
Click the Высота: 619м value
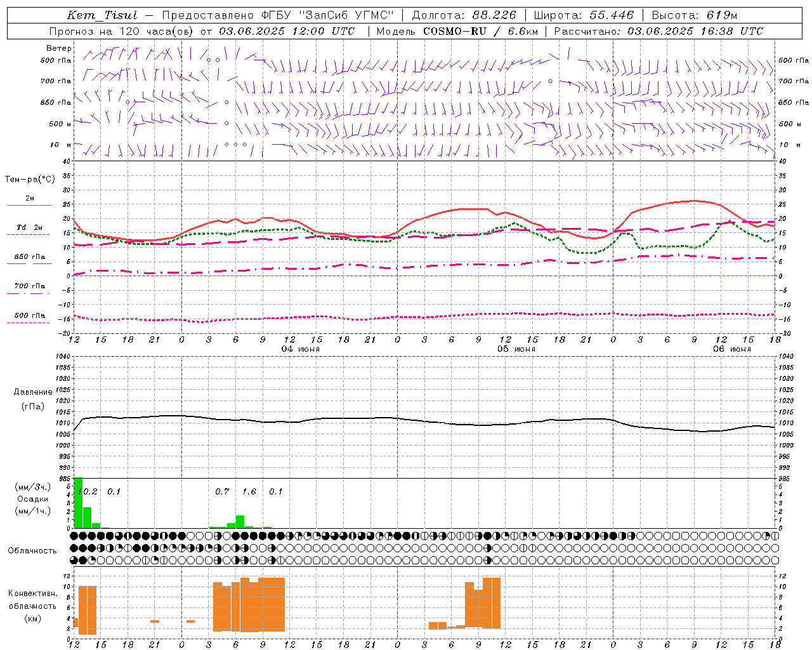click(695, 15)
